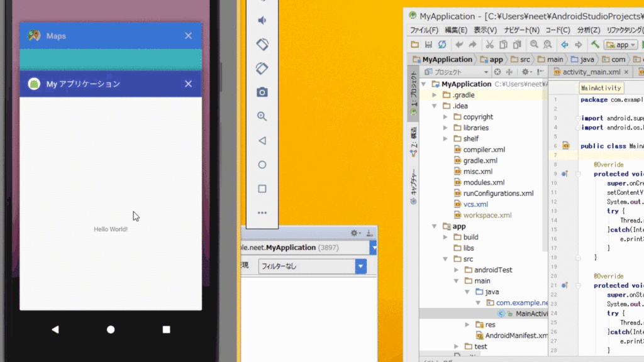
Task: Expand the androidTest folder
Action: click(x=457, y=270)
